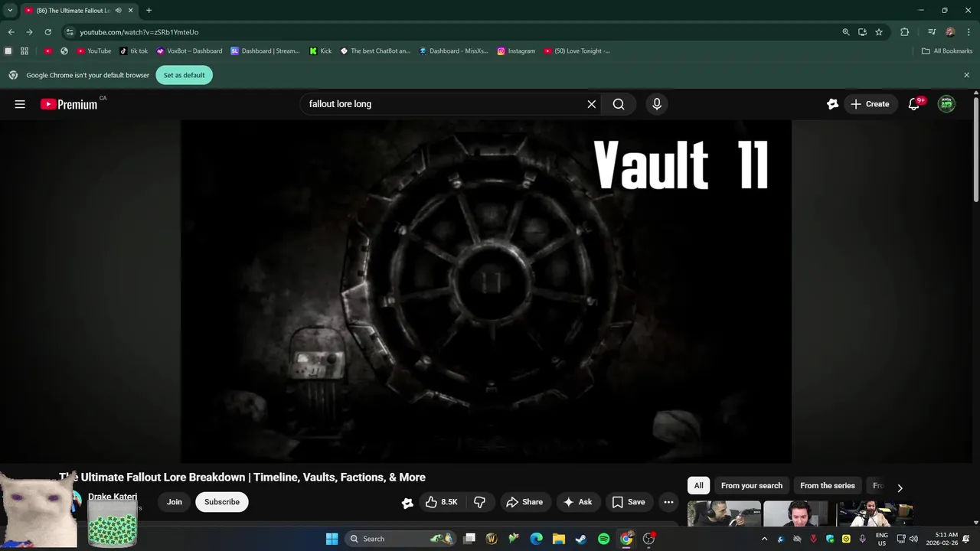This screenshot has height=551, width=980.
Task: Show more filter chips with right arrow
Action: (900, 487)
